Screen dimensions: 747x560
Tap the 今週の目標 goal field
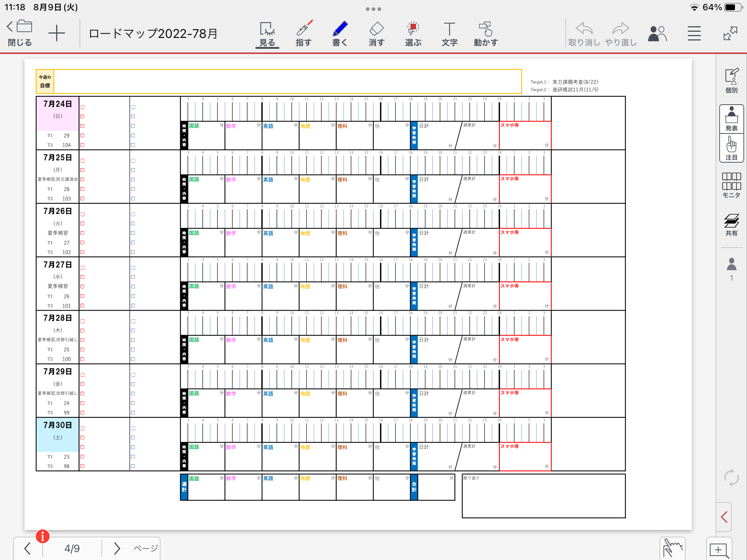coord(287,81)
